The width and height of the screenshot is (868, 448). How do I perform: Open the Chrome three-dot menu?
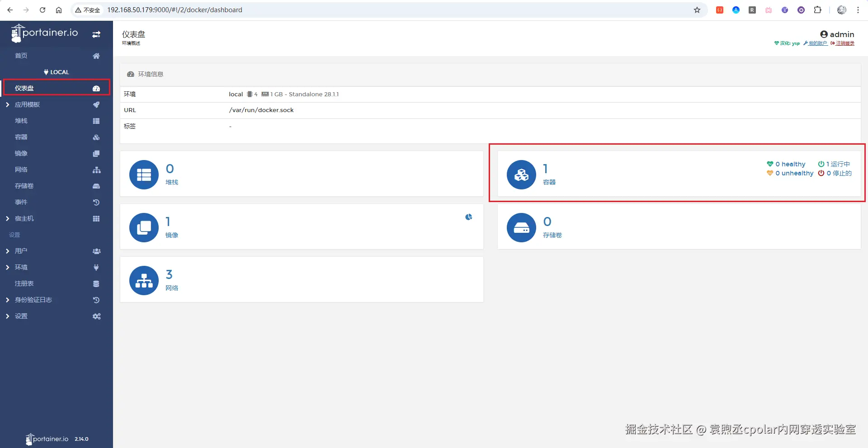coord(858,10)
